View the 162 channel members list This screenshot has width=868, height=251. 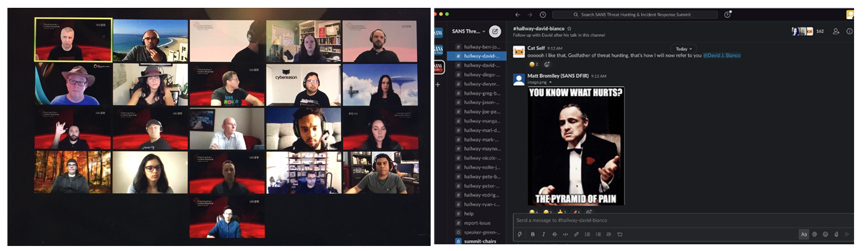tap(808, 31)
